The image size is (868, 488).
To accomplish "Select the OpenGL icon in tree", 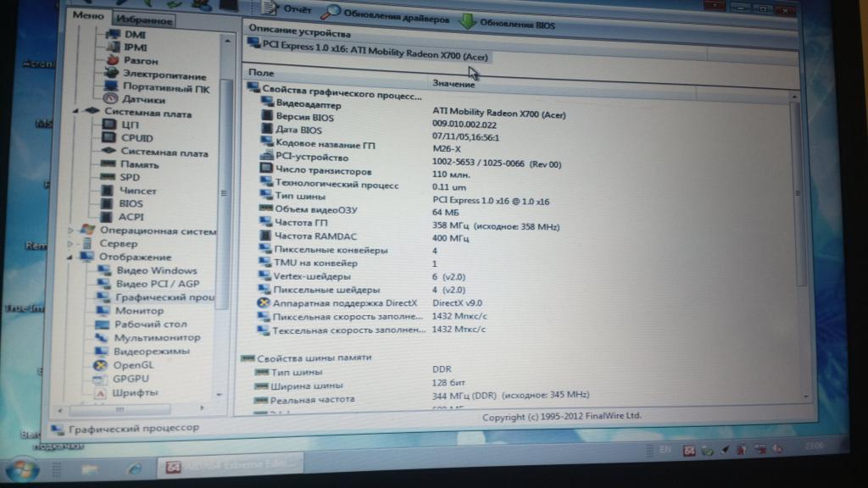I will (x=99, y=364).
